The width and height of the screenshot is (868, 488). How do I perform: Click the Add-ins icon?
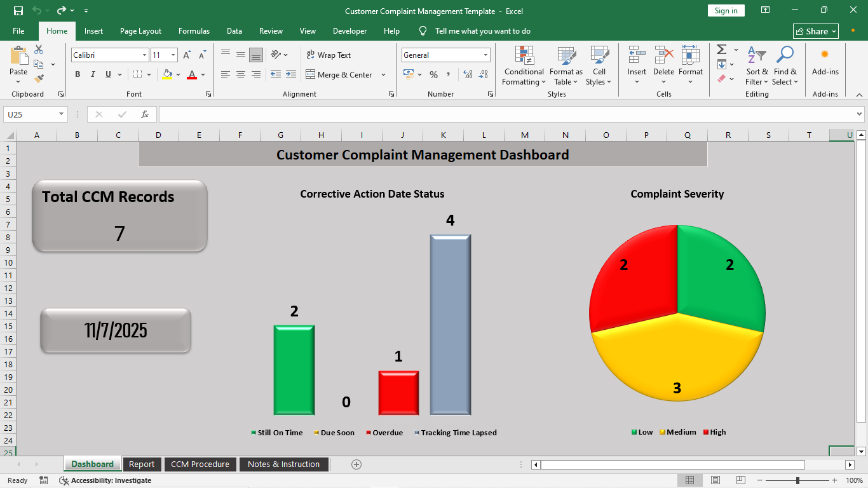click(x=825, y=54)
